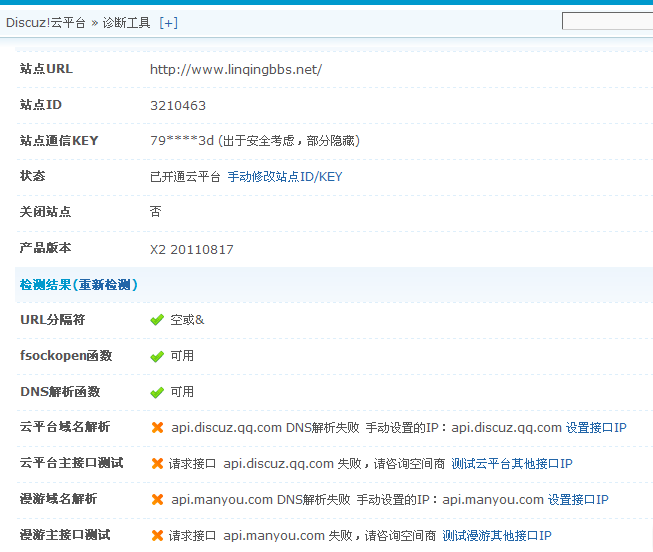Open 测试漫游其他接口IP link
Viewport: 653px width, 552px height.
pyautogui.click(x=497, y=535)
